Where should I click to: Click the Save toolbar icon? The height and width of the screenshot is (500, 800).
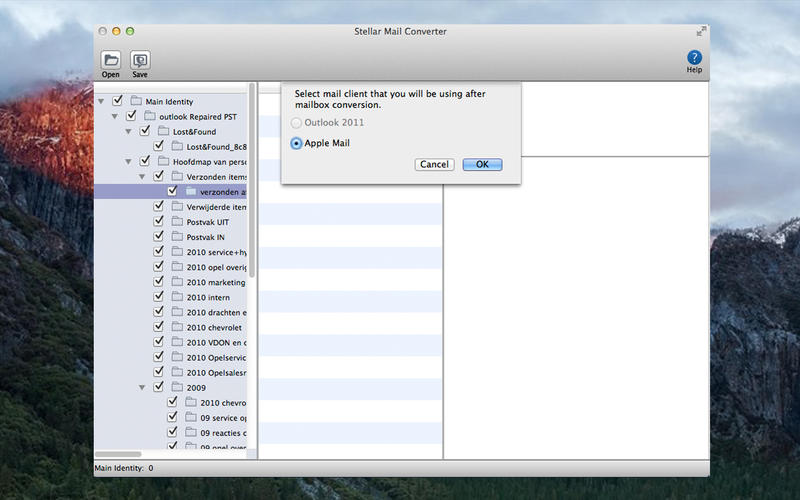(140, 60)
